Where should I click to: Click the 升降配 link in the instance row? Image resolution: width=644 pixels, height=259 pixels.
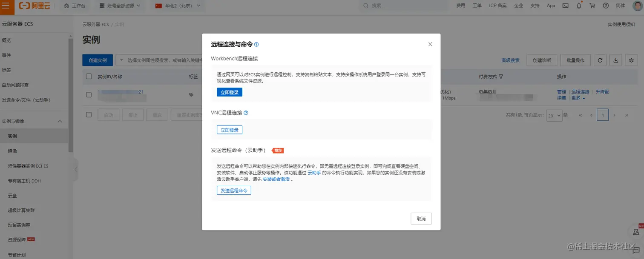(602, 92)
